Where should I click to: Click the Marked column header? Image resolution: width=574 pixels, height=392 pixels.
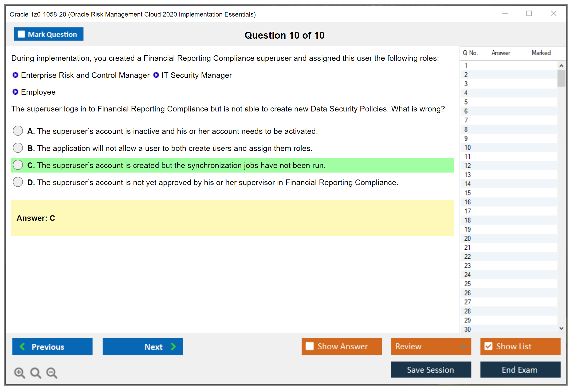541,53
